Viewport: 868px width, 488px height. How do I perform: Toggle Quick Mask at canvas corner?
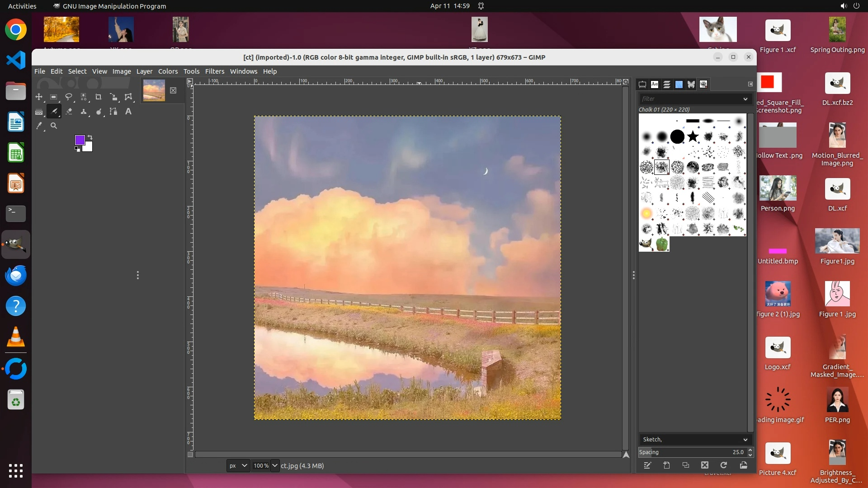pos(190,455)
